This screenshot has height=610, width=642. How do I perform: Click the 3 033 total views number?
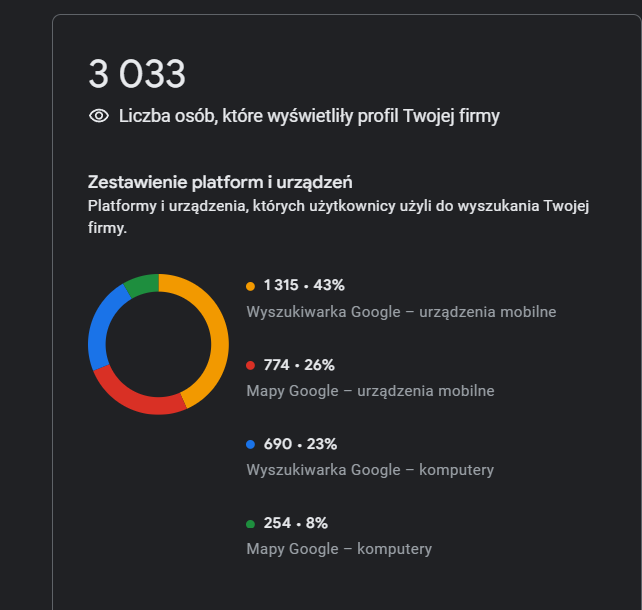click(x=137, y=75)
